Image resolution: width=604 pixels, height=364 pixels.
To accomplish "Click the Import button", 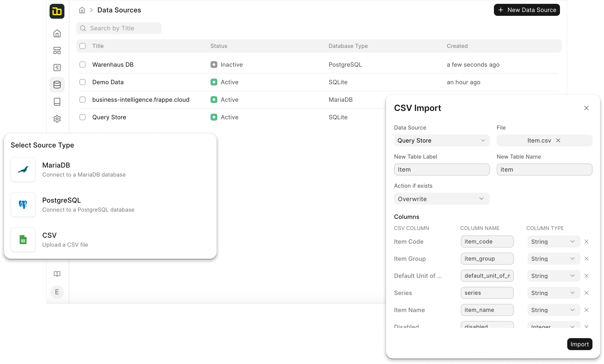I will coord(579,344).
